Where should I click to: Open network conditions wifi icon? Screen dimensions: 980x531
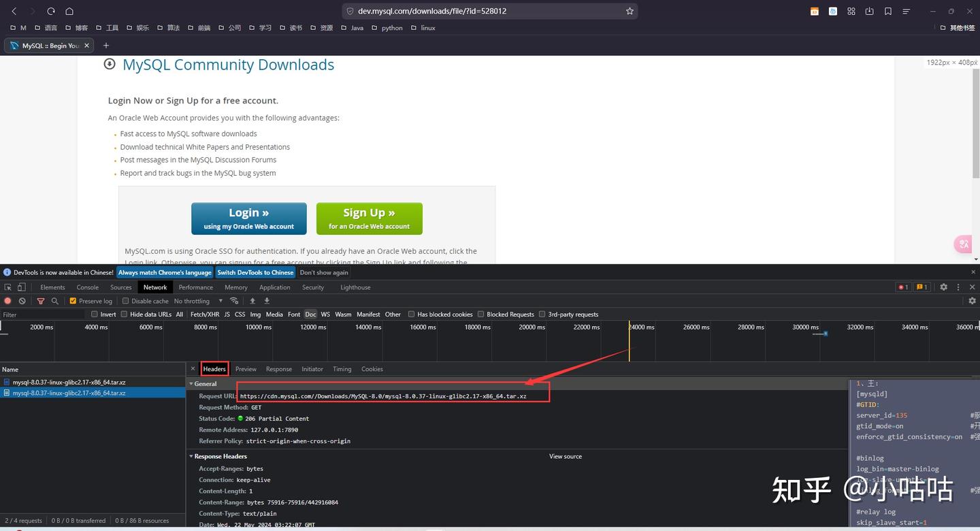(x=234, y=301)
